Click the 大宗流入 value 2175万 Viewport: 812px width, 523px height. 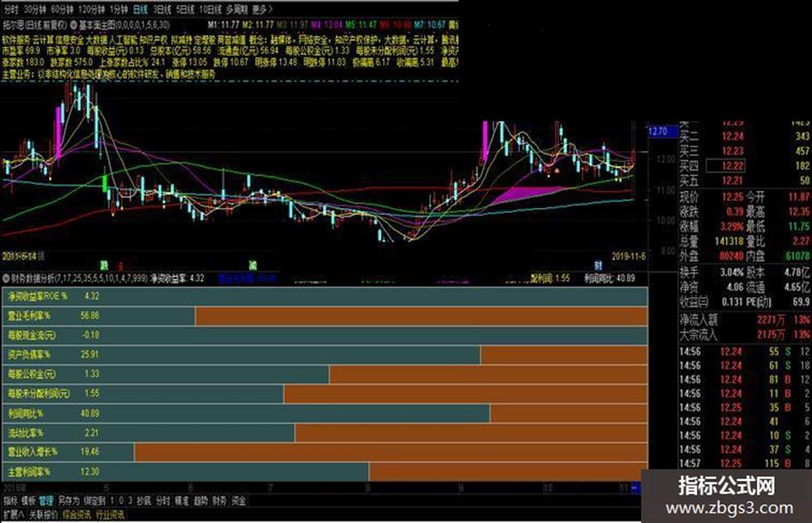771,335
